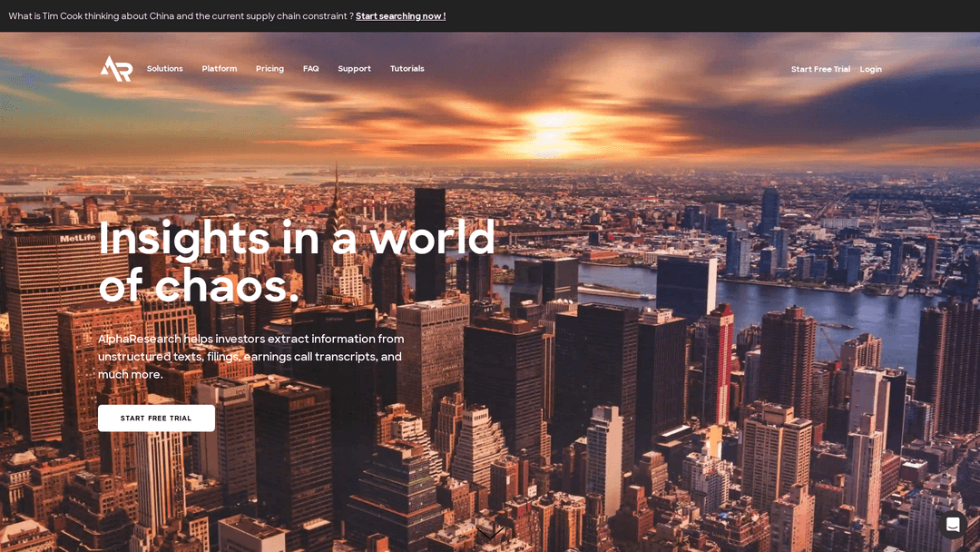Visit the Support page

pos(354,69)
